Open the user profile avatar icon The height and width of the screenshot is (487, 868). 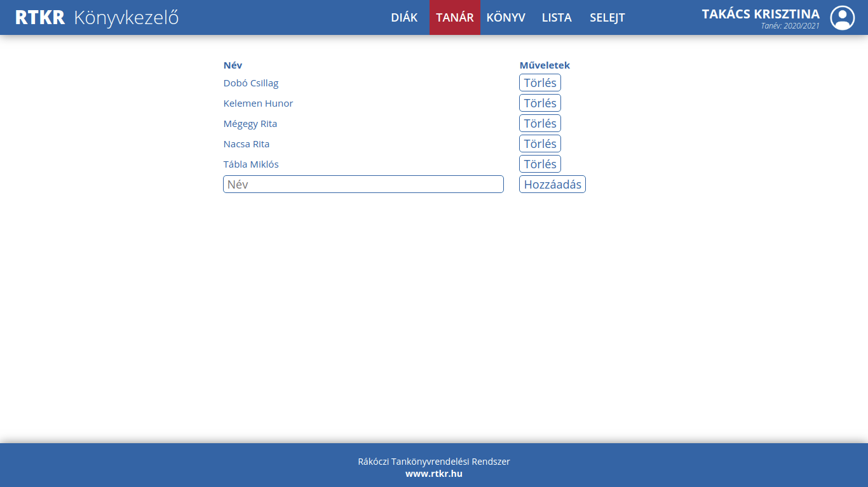[x=843, y=18]
